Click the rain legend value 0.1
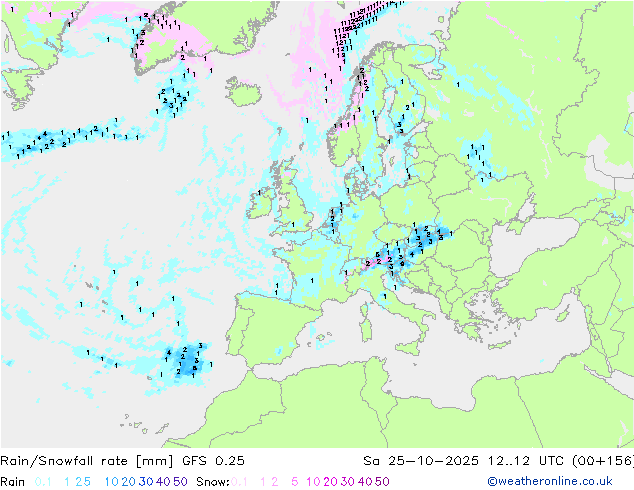Image resolution: width=634 pixels, height=490 pixels. tap(43, 482)
